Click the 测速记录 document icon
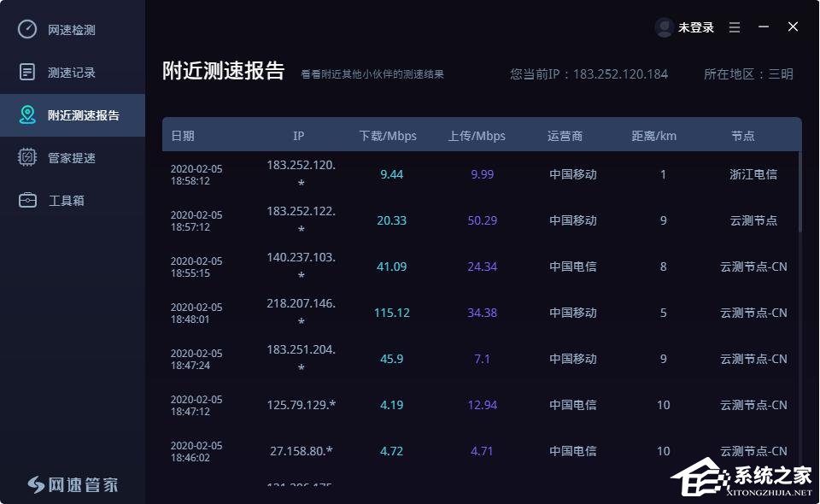The height and width of the screenshot is (504, 820). pos(27,73)
